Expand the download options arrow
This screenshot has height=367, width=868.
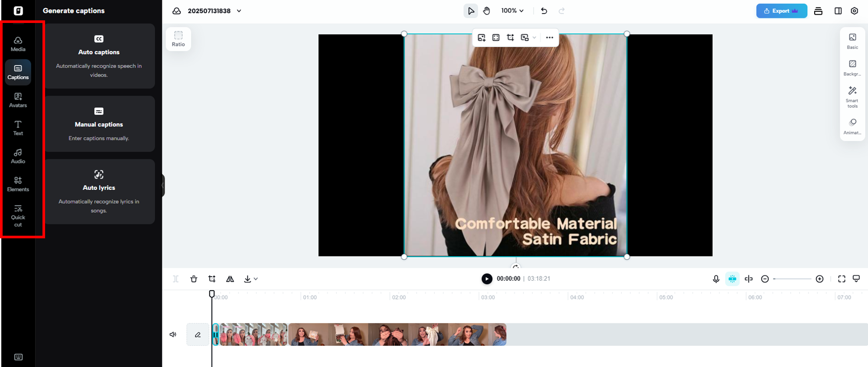click(x=256, y=279)
